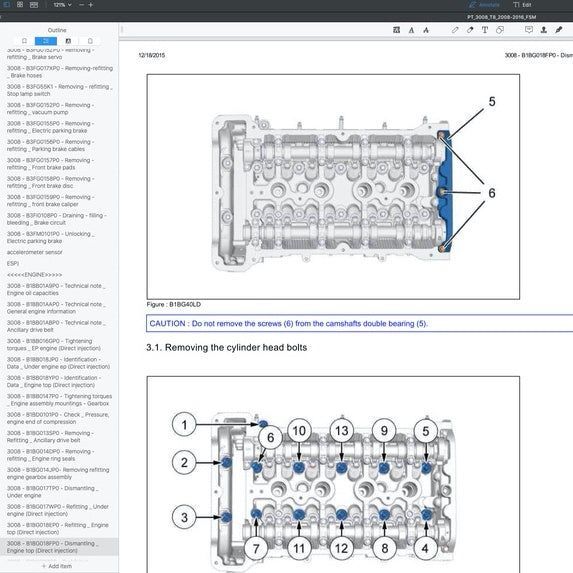Click the underline text annotation icon

click(411, 30)
